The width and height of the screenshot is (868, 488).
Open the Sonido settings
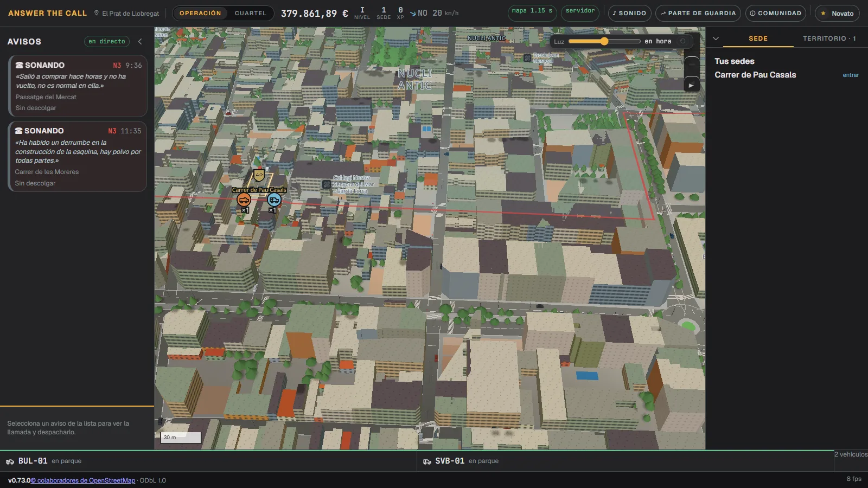tap(629, 13)
